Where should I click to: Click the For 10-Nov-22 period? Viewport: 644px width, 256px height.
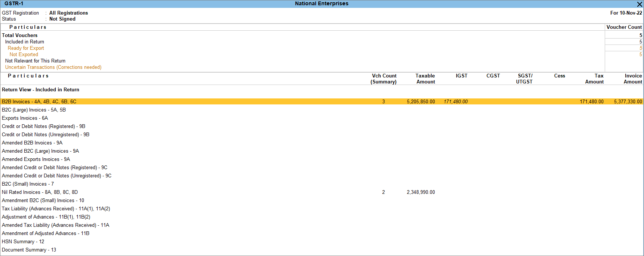pyautogui.click(x=626, y=13)
